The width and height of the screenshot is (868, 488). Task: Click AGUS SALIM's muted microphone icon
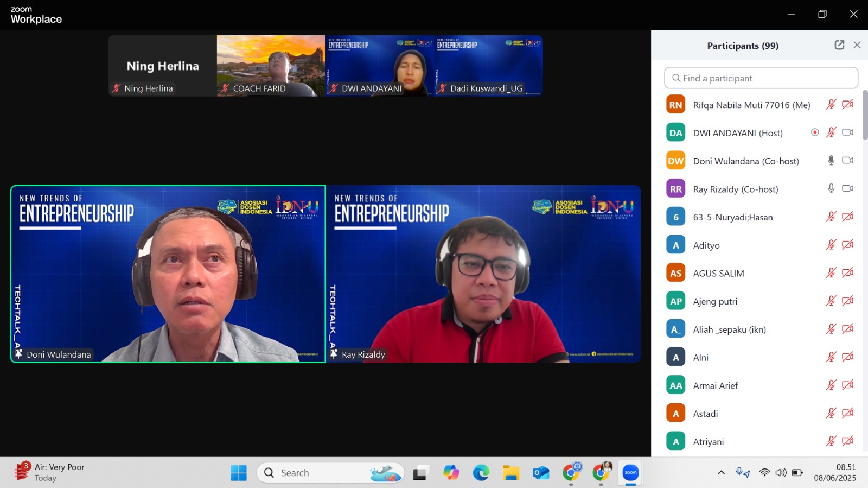tap(831, 273)
